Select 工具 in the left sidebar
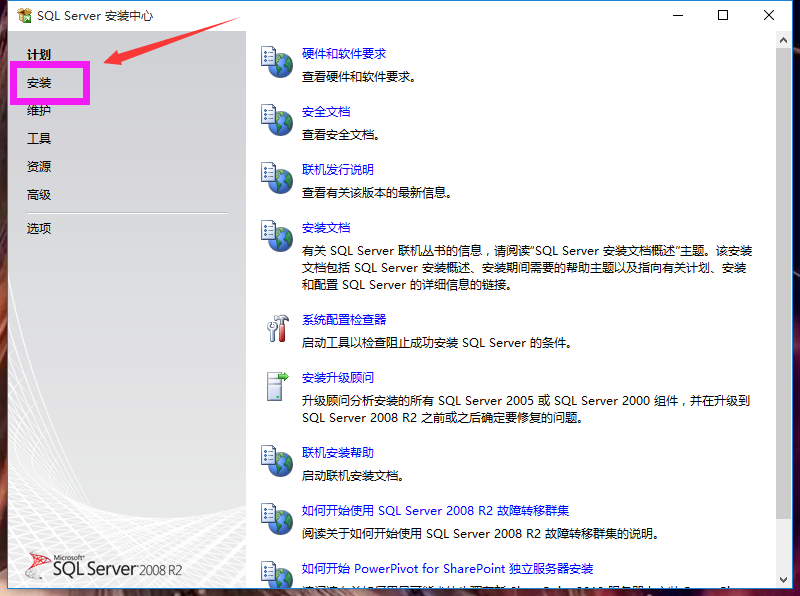 point(39,138)
